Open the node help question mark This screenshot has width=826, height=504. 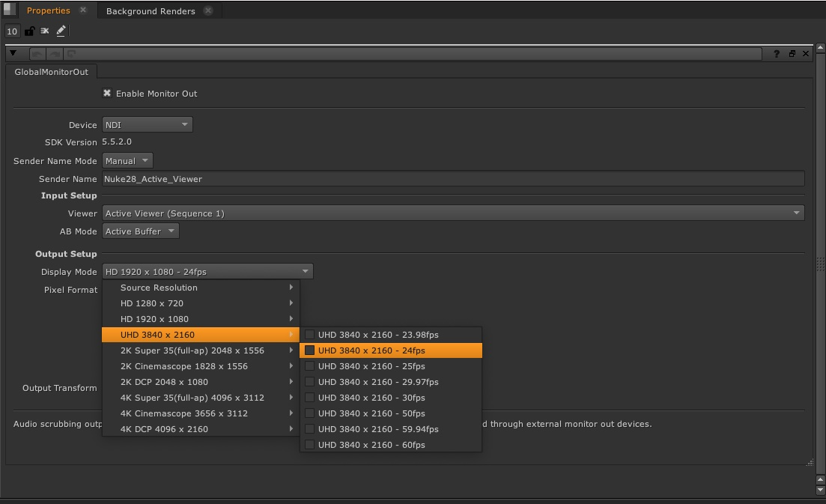click(x=777, y=53)
